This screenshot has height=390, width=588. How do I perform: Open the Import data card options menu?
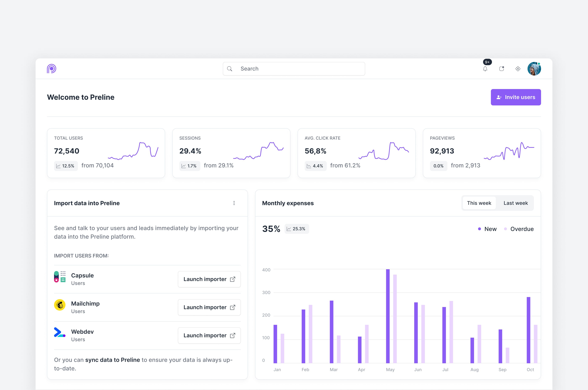pyautogui.click(x=234, y=203)
